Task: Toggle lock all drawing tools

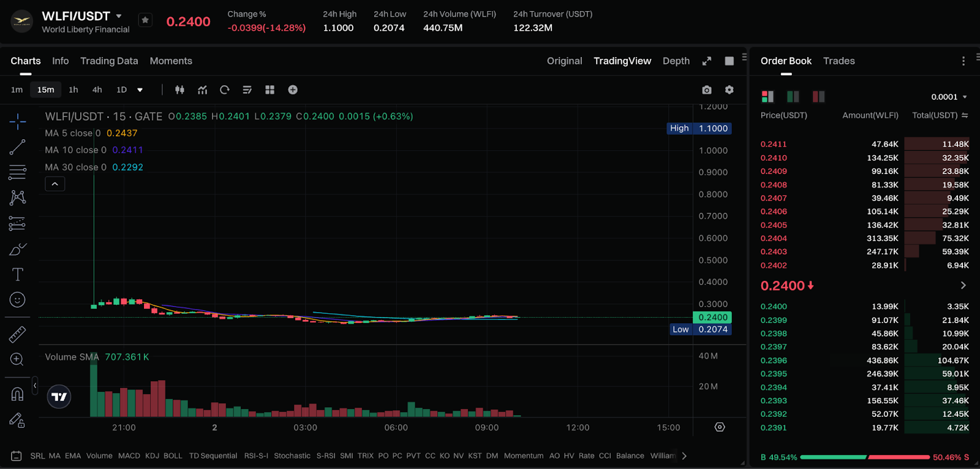Action: click(17, 420)
